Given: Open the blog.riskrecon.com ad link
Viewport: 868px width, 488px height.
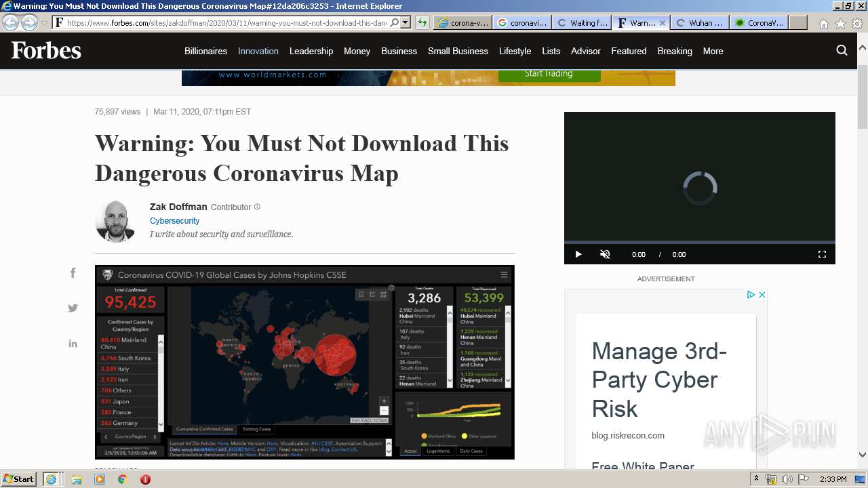Looking at the screenshot, I should click(628, 436).
